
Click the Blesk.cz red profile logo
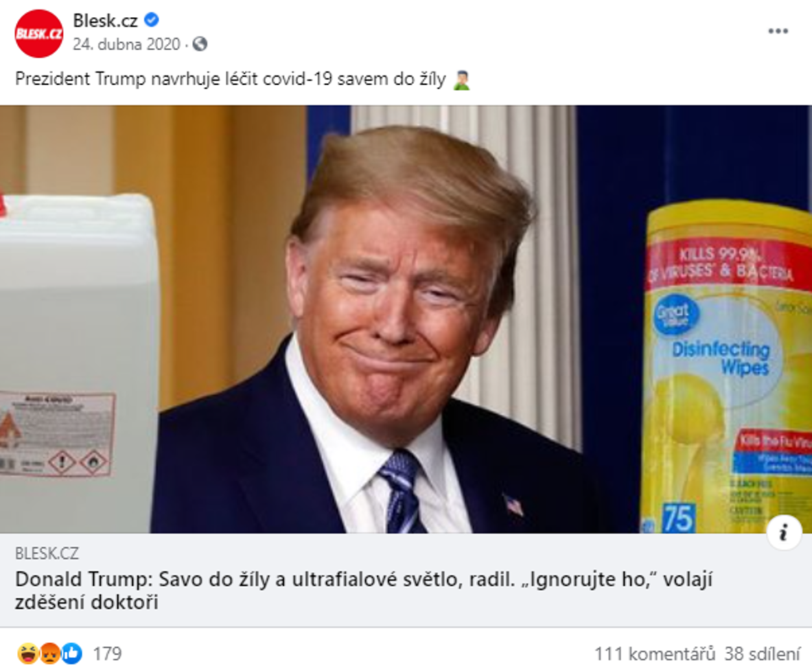(39, 34)
